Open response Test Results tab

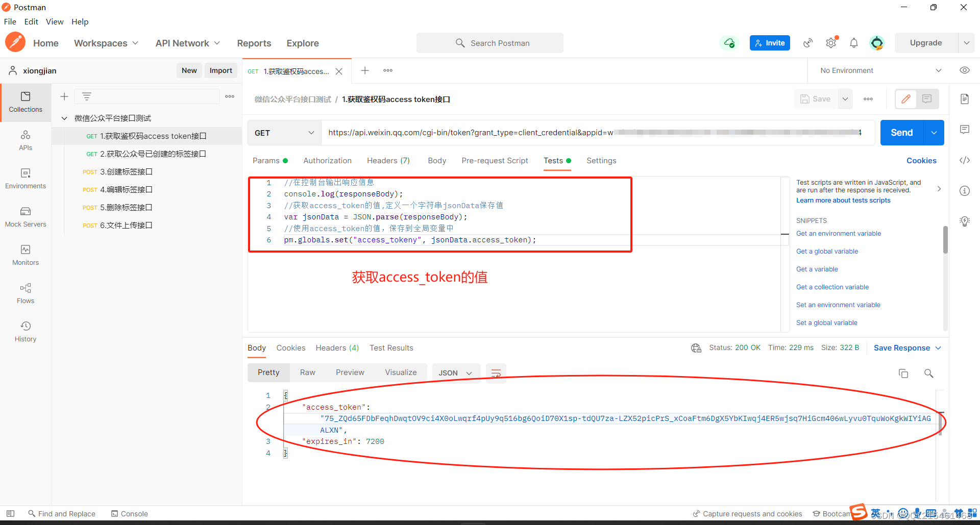point(391,348)
